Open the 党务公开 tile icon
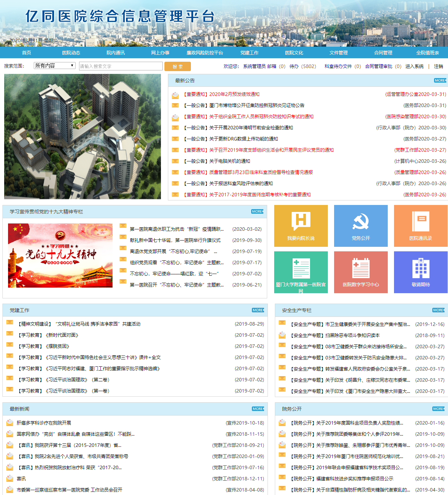This screenshot has width=448, height=495. [x=361, y=221]
